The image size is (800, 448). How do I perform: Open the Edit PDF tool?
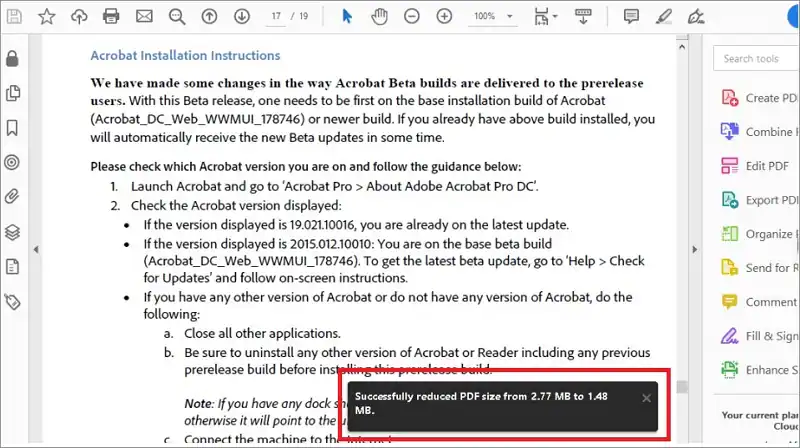click(x=755, y=166)
